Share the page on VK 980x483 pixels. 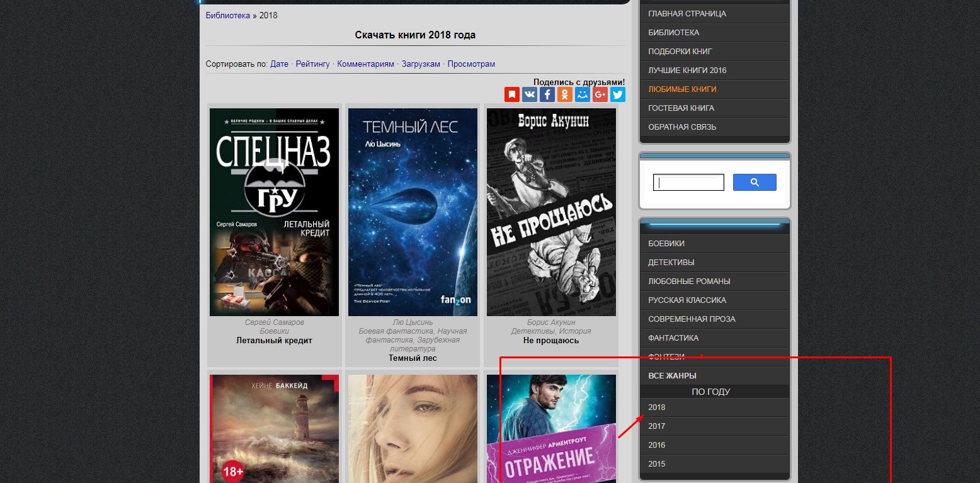[529, 94]
